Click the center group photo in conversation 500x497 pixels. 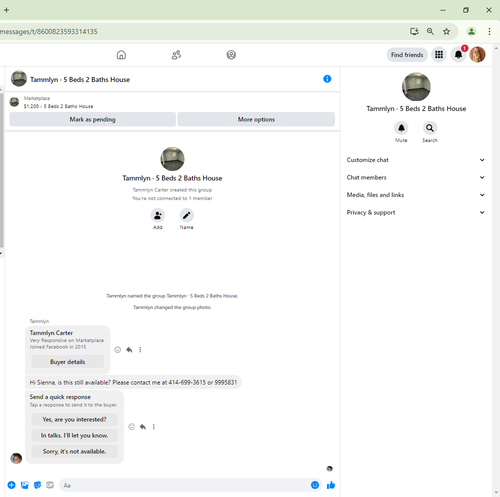click(x=172, y=159)
